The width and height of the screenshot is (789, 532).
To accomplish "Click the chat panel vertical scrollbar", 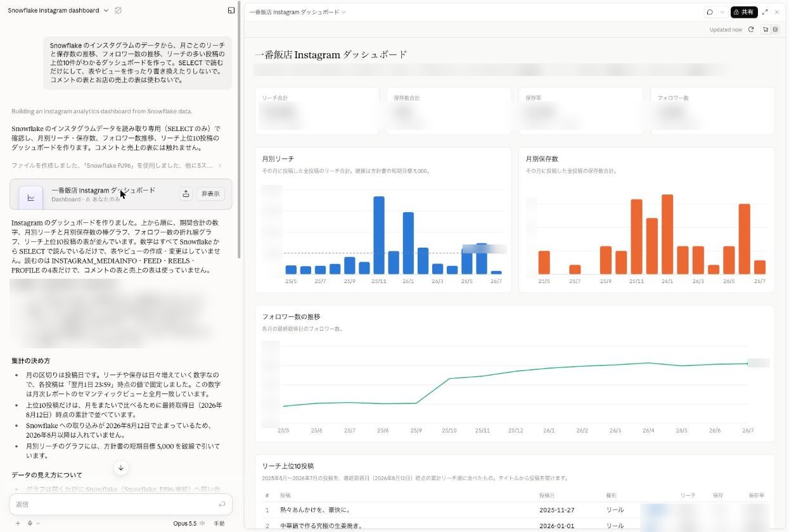I will coord(239,130).
